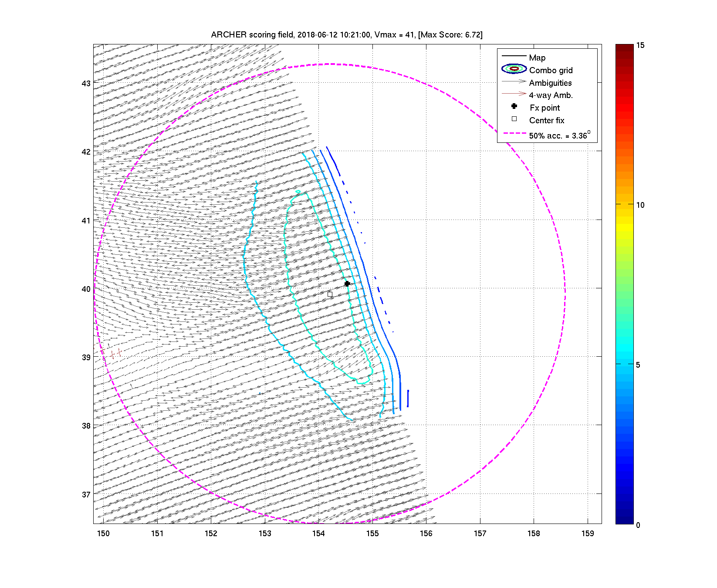717x588 pixels.
Task: Click the red 4-way ambiguity arrows on the map
Action: pyautogui.click(x=114, y=354)
